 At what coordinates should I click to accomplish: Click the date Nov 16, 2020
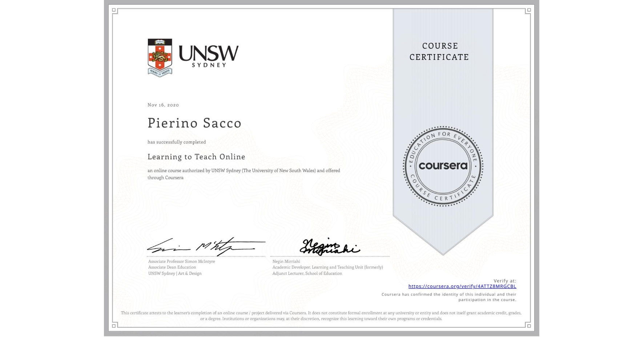tap(163, 105)
